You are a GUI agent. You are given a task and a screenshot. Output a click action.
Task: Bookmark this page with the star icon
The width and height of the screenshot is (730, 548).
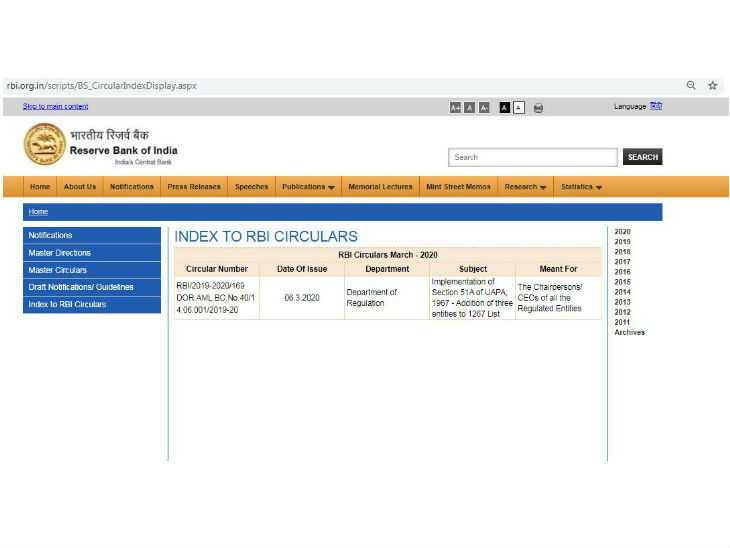(713, 86)
